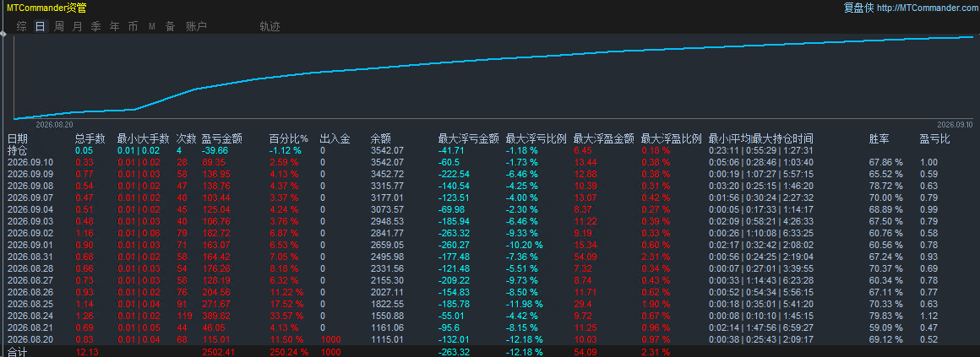Select the 2026.08.28 row date

click(30, 268)
